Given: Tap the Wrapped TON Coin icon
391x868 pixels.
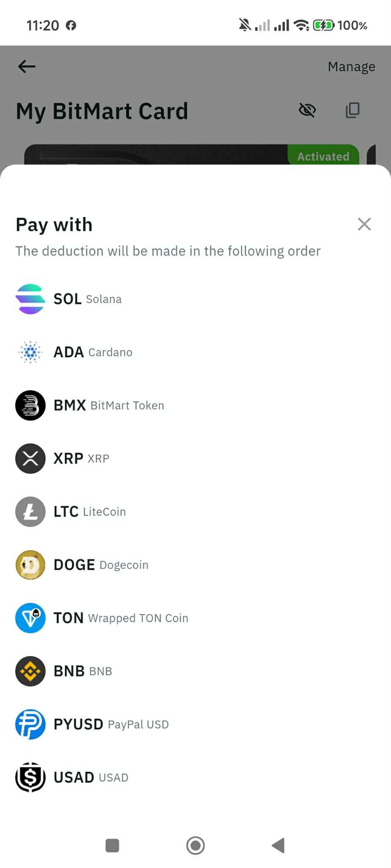Looking at the screenshot, I should tap(30, 618).
